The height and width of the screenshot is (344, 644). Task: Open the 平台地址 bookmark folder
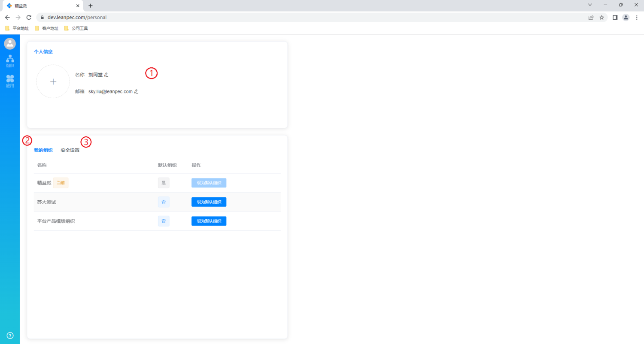tap(17, 28)
